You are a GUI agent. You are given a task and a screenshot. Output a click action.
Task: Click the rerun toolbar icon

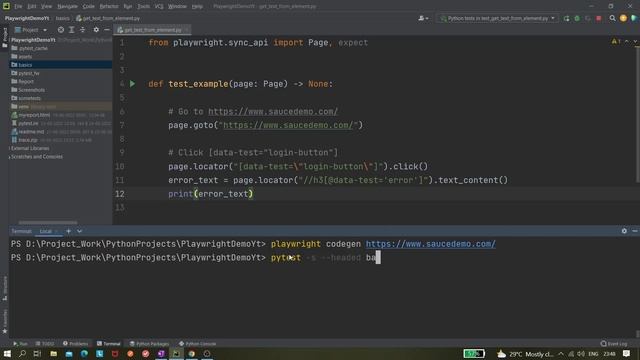[x=567, y=18]
